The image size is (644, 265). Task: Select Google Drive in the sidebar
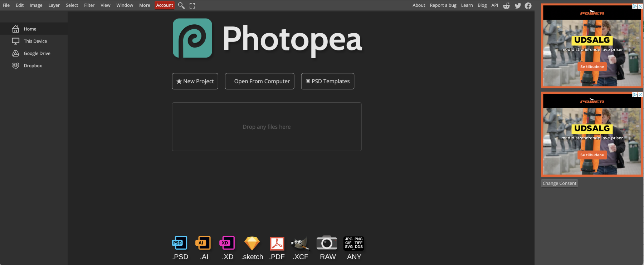pyautogui.click(x=34, y=53)
